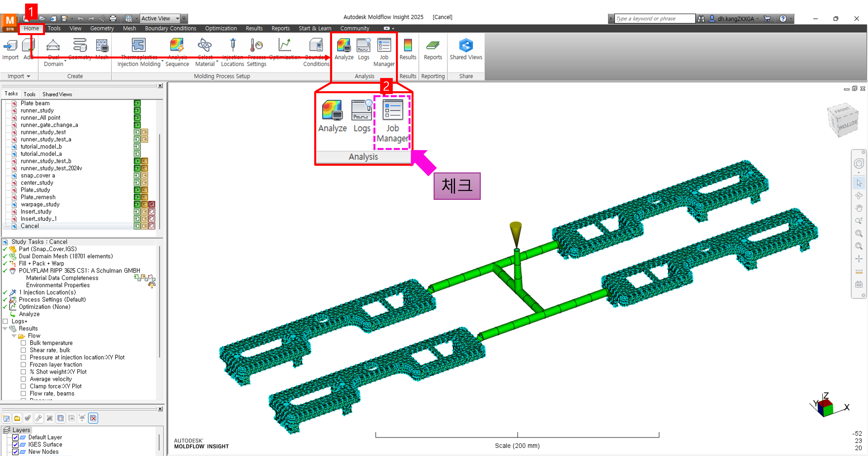
Task: Open the Active View dropdown
Action: point(160,19)
